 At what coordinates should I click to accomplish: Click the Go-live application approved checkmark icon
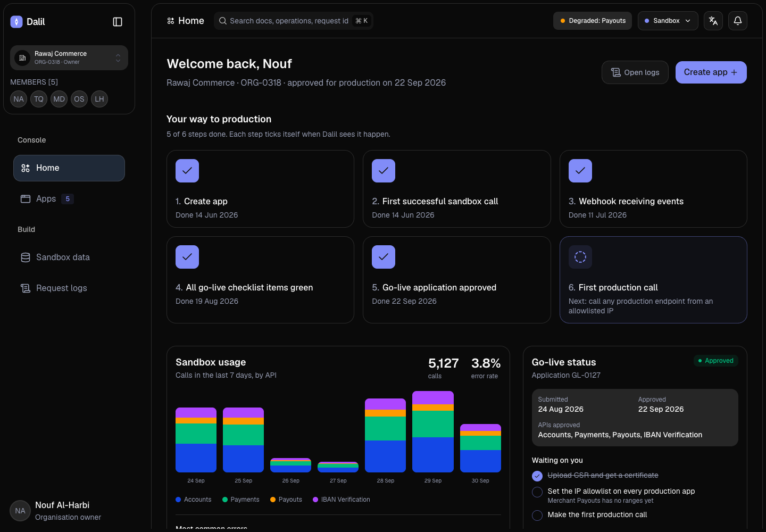coord(384,257)
